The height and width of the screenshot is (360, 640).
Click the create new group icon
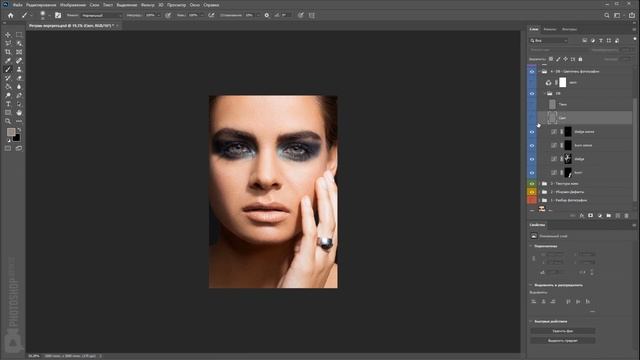click(609, 216)
